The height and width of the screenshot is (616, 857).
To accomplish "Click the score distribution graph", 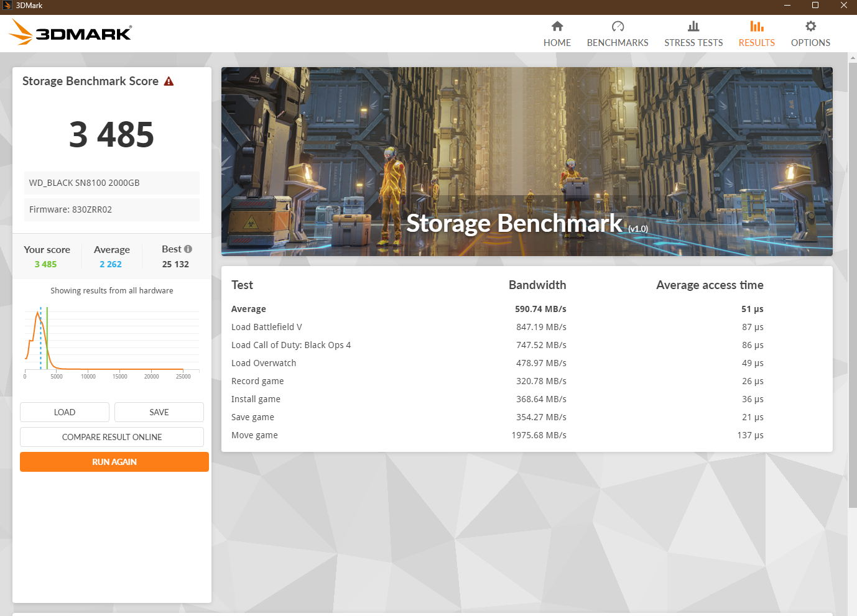I will tap(112, 339).
